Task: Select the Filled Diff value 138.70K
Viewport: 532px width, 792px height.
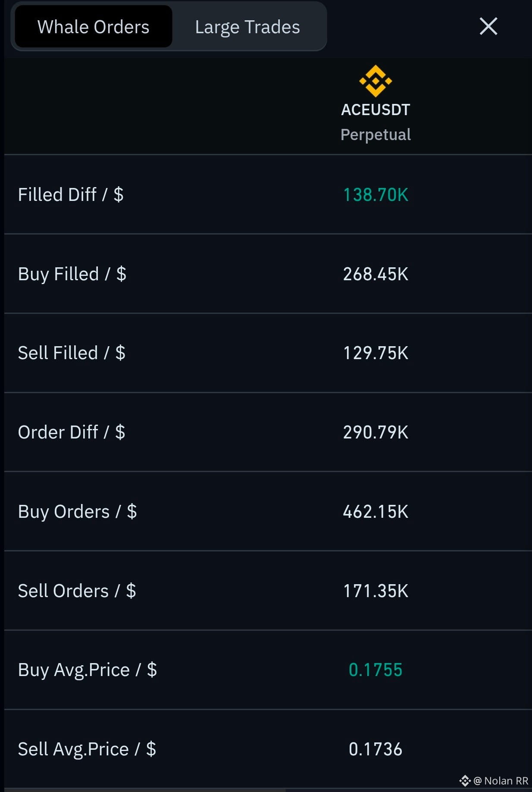Action: point(376,194)
